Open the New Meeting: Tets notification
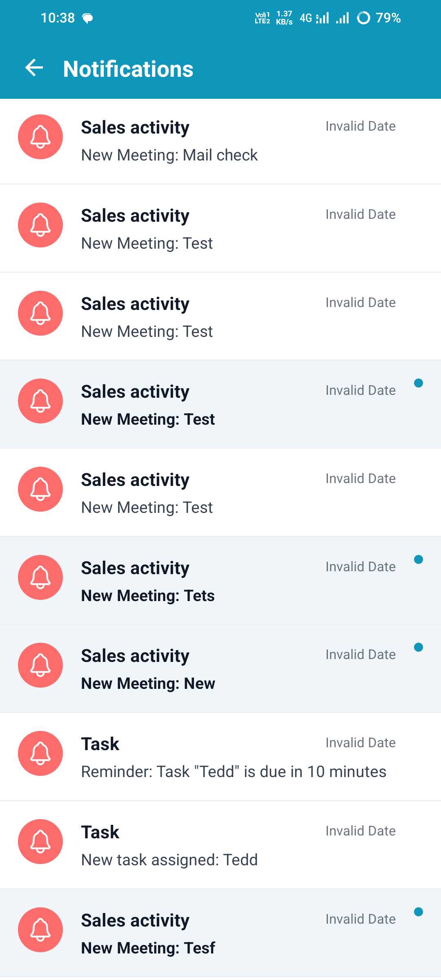The width and height of the screenshot is (441, 980). point(148,596)
